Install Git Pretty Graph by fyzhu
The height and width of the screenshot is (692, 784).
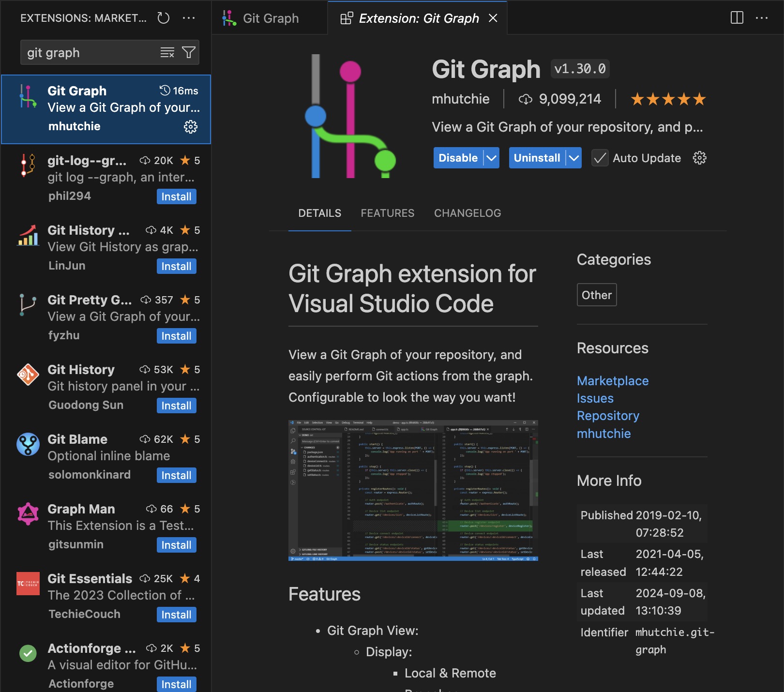(176, 336)
